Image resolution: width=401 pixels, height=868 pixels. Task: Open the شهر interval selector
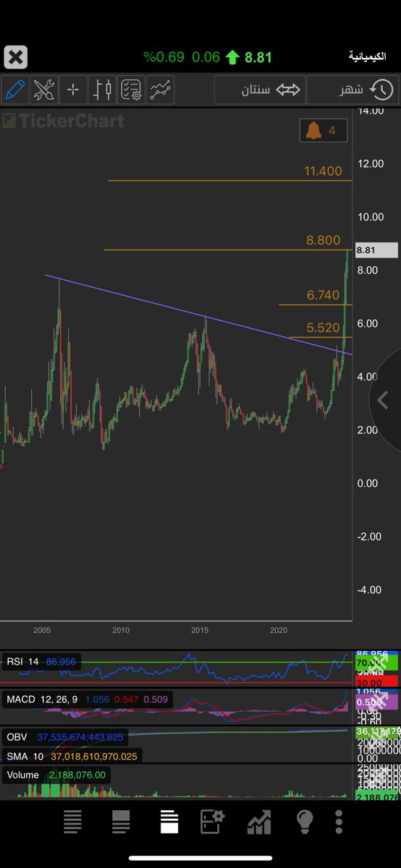(x=353, y=90)
